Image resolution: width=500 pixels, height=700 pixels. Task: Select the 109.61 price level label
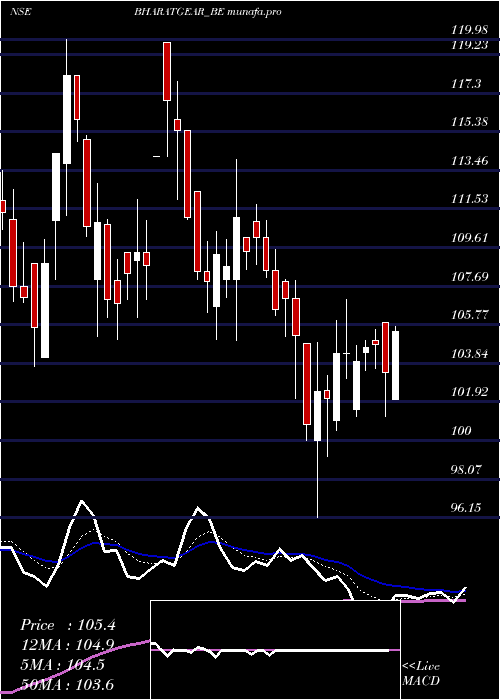(x=469, y=238)
